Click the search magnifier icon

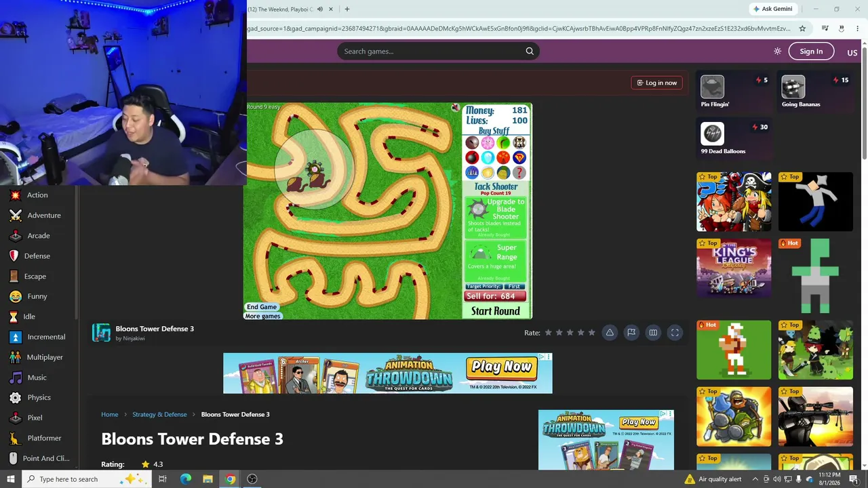(530, 51)
